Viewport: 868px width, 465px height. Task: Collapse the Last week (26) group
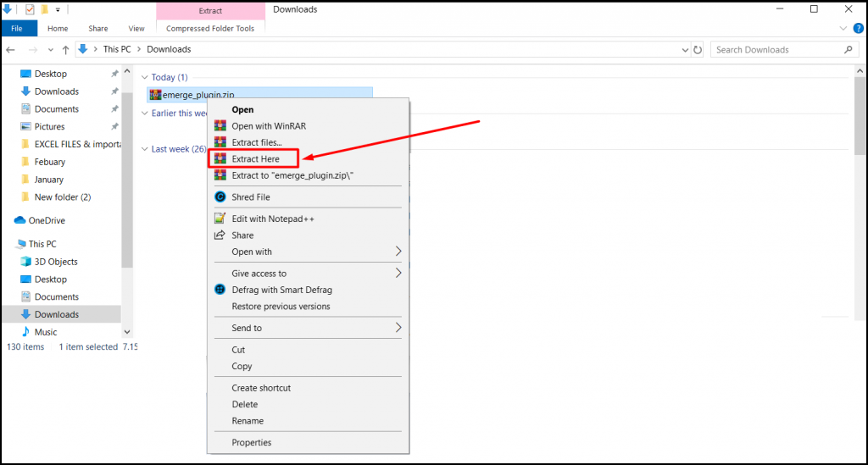144,149
